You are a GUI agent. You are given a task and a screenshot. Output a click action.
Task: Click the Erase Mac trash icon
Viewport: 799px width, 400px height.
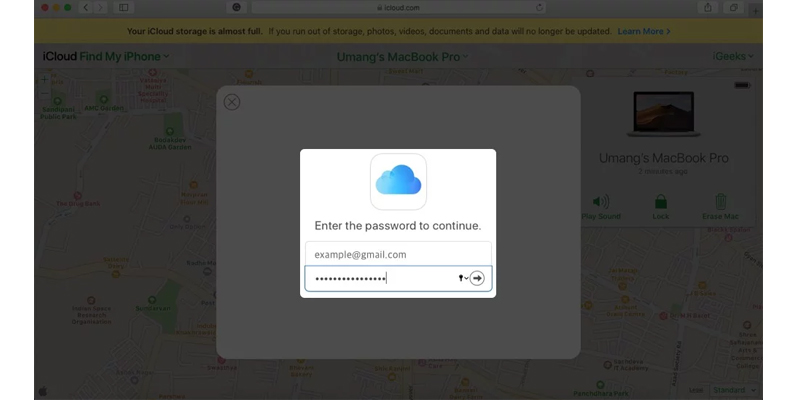click(x=721, y=202)
